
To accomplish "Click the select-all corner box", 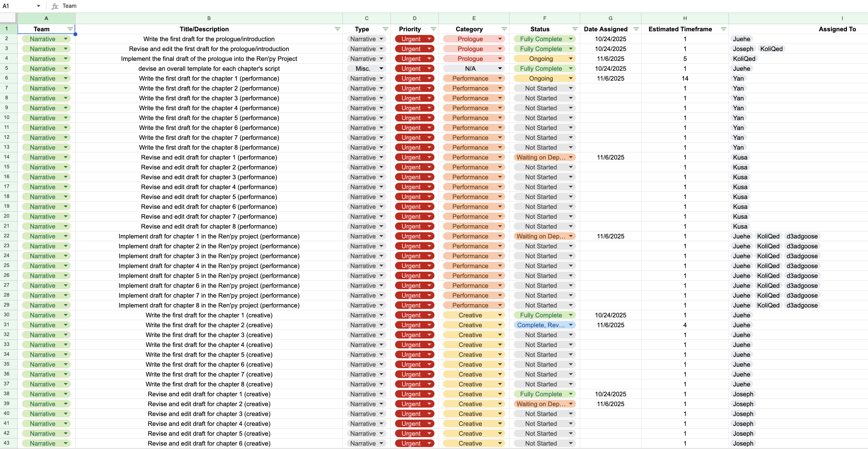I will (x=8, y=18).
